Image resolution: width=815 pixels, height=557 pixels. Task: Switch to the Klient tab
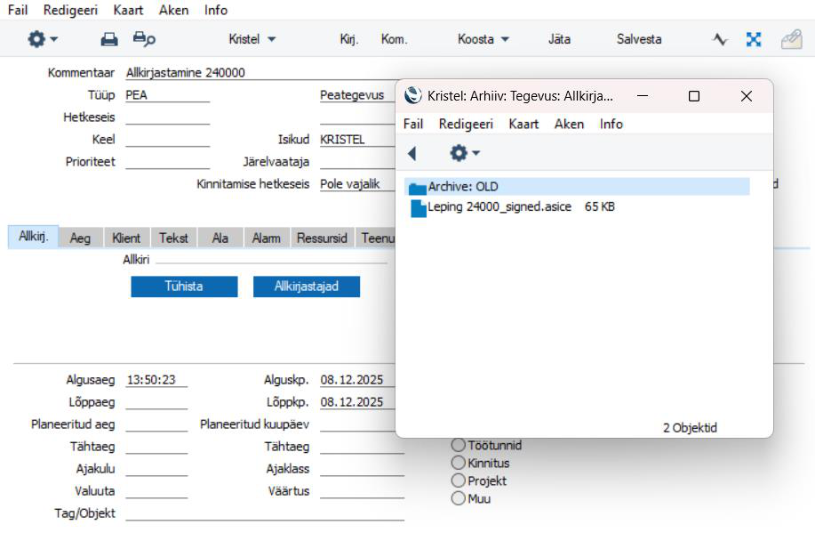[126, 238]
